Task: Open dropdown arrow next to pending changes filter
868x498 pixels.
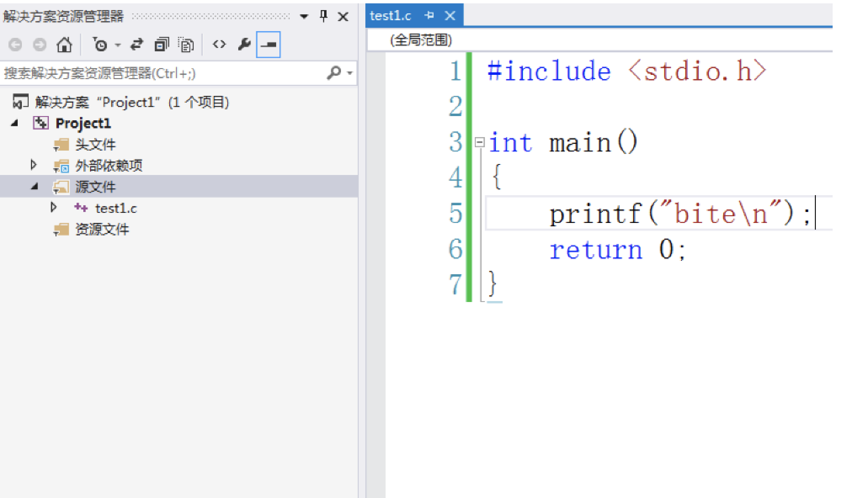Action: (118, 45)
